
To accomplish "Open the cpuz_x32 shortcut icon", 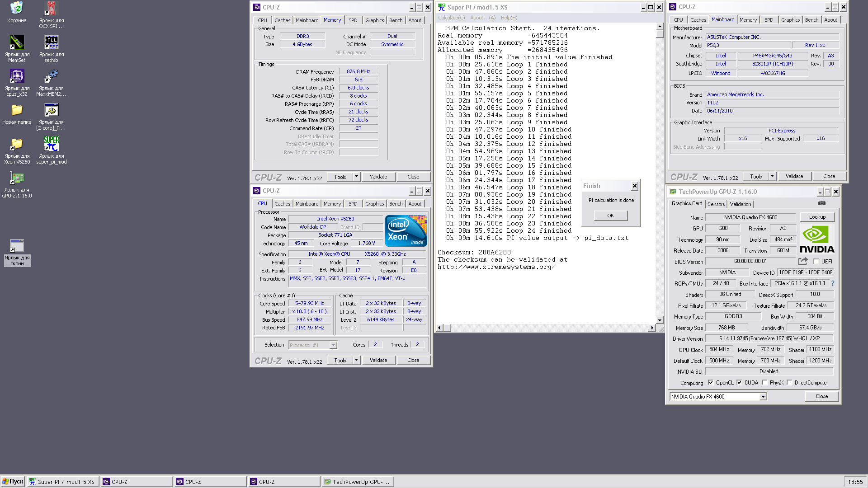I will click(x=17, y=76).
